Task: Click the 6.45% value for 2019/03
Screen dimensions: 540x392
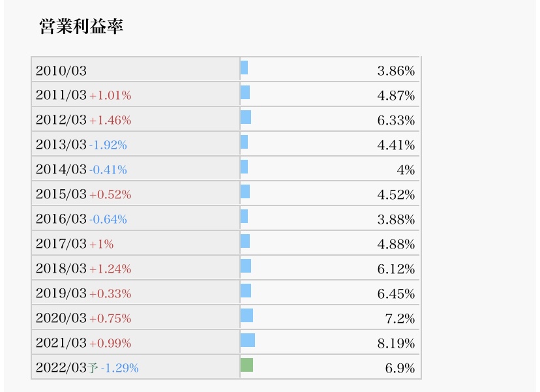Action: click(x=396, y=294)
